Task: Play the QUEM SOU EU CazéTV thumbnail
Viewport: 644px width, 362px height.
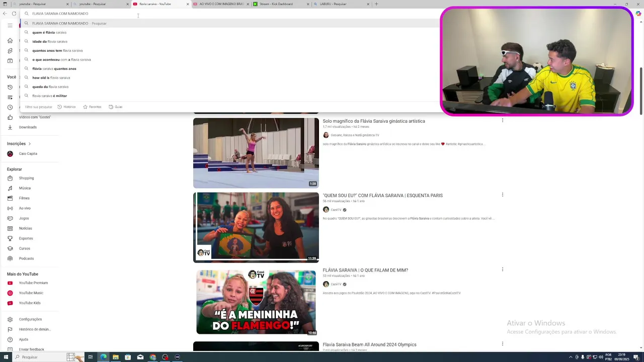Action: pos(256,227)
